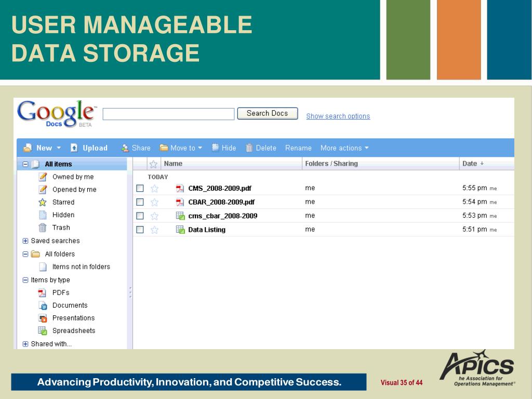This screenshot has height=399, width=532.
Task: Collapse the All items tree
Action: tap(25, 164)
